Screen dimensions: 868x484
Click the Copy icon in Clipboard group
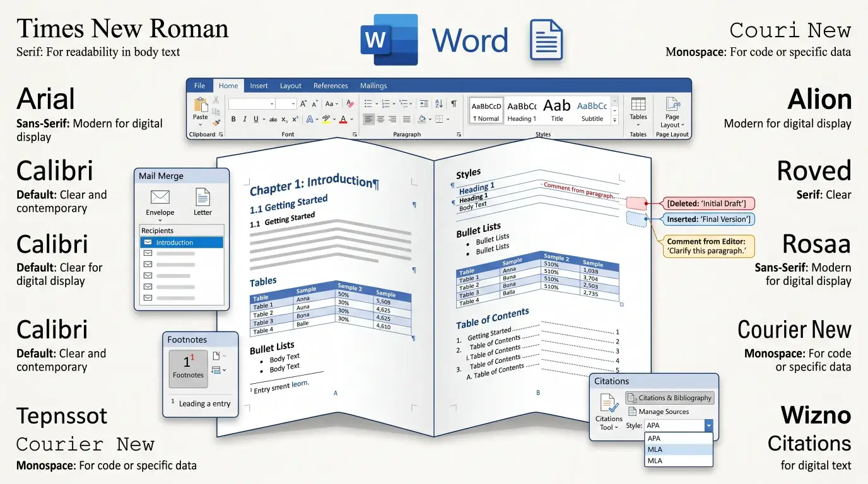[x=216, y=112]
